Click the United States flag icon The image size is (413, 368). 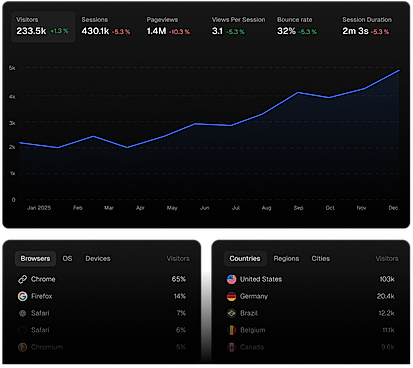(x=231, y=279)
